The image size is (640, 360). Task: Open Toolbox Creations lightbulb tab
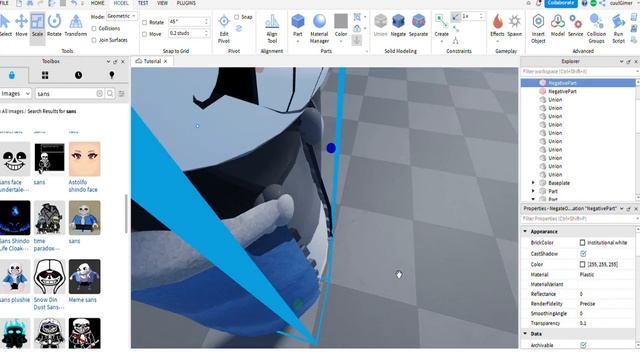coord(111,75)
